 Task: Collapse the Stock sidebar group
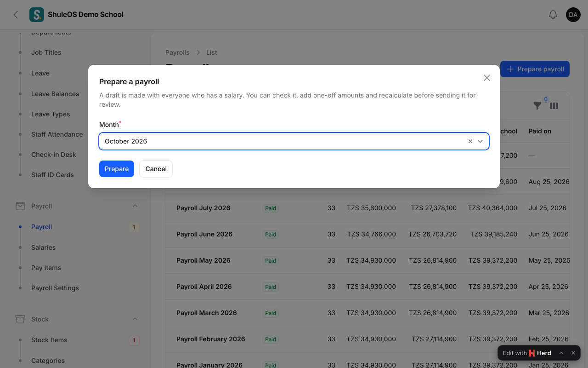(x=135, y=319)
